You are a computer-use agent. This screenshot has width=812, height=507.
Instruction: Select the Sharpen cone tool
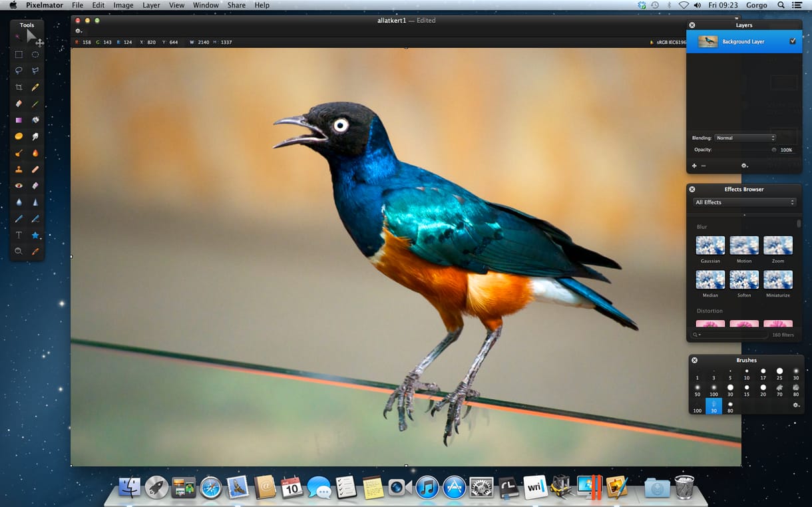35,202
